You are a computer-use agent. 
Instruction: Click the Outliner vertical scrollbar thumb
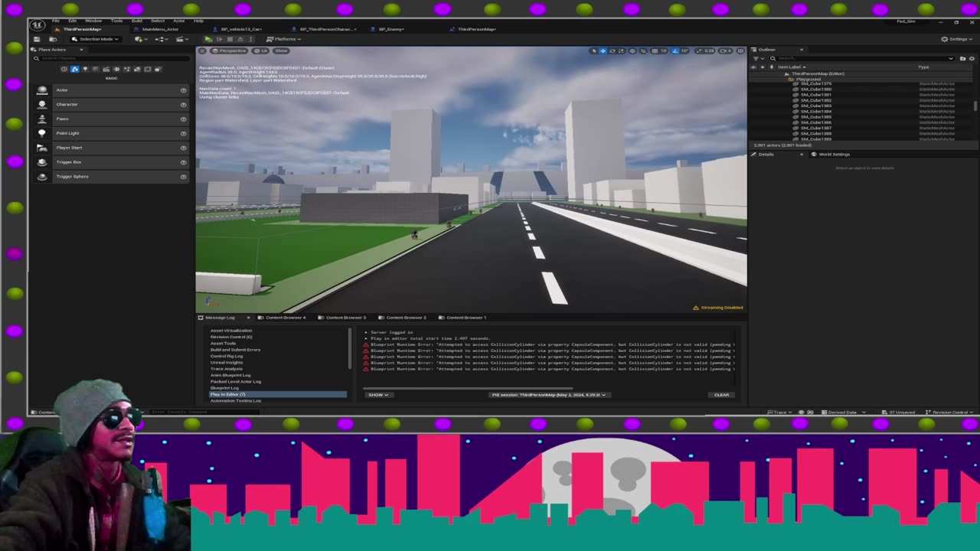click(x=975, y=106)
